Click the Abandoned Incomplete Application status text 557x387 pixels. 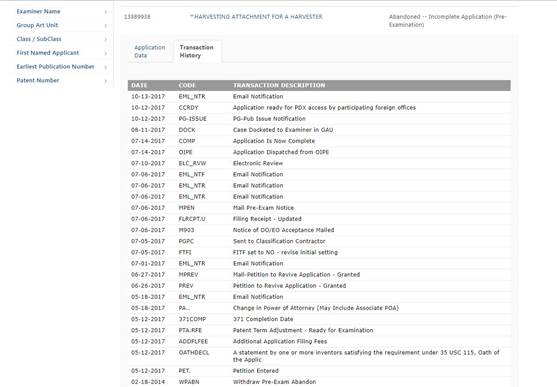[x=448, y=21]
